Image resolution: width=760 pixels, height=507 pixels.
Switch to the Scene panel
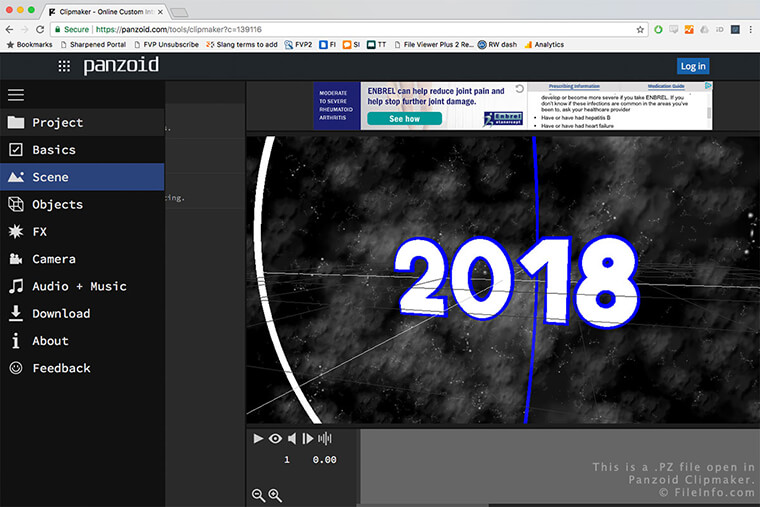[x=50, y=177]
